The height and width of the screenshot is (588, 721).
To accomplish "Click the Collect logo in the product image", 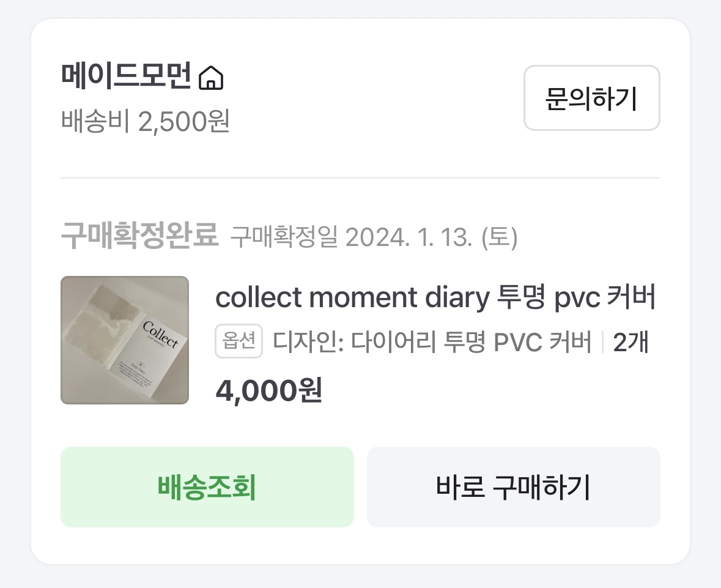I will point(160,334).
